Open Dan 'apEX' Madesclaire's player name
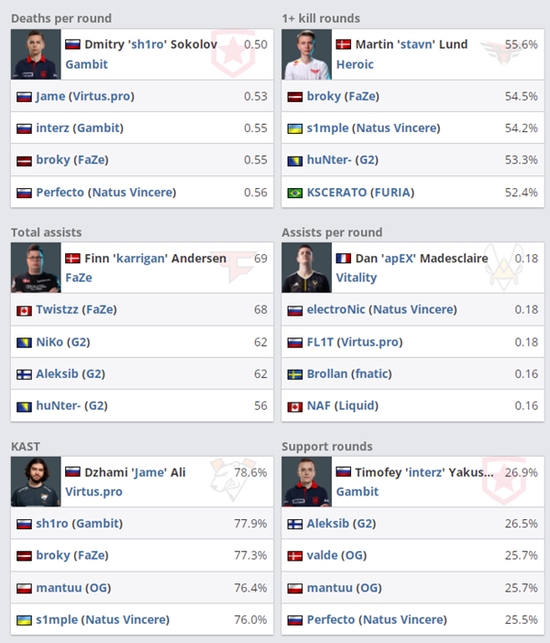550x643 pixels. tap(422, 258)
